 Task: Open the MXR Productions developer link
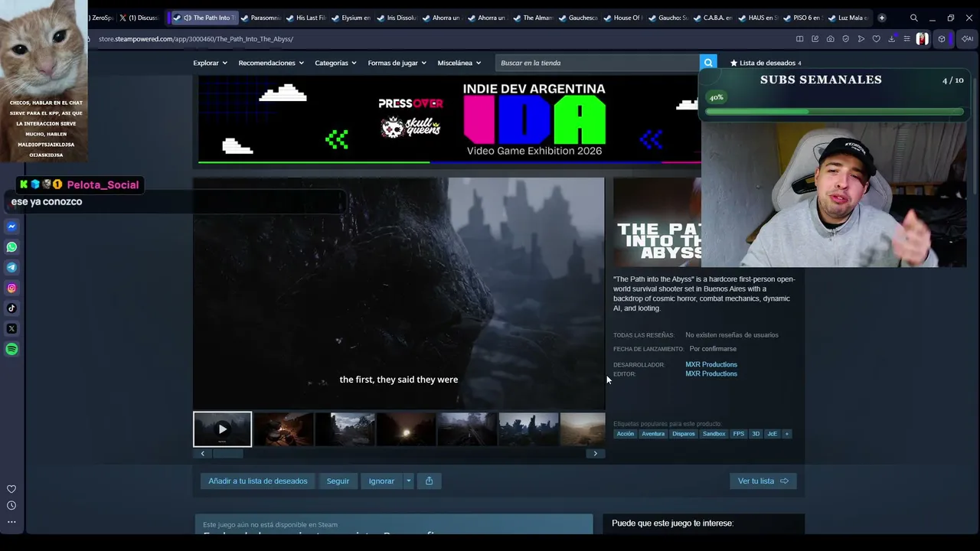point(711,364)
